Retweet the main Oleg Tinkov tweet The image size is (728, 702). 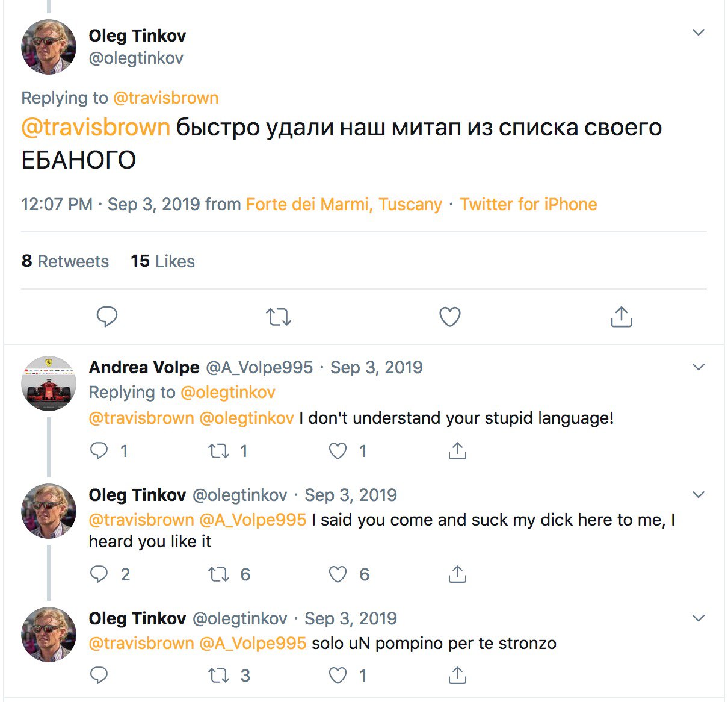tap(279, 316)
